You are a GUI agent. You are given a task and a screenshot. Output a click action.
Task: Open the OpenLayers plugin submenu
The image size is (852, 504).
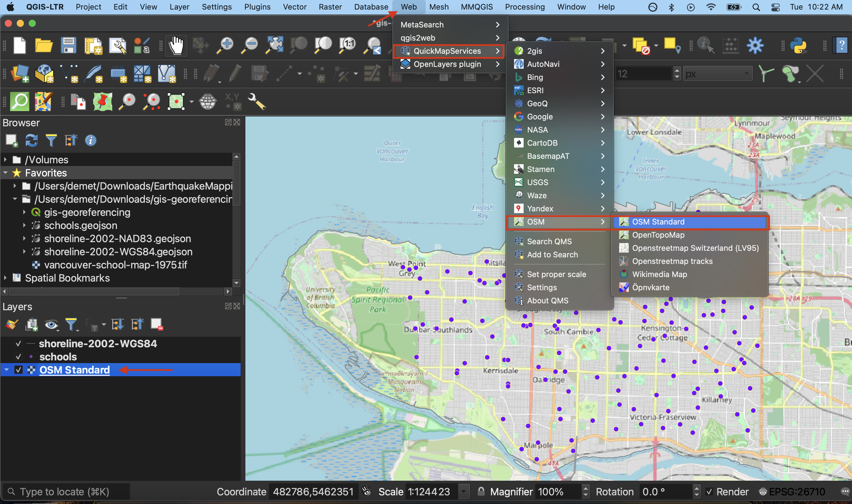450,64
